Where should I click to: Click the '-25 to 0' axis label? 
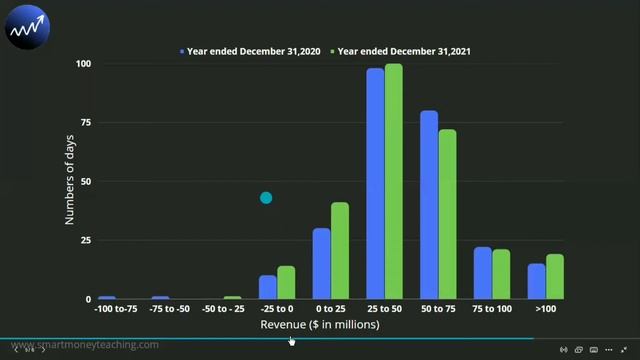tap(277, 309)
